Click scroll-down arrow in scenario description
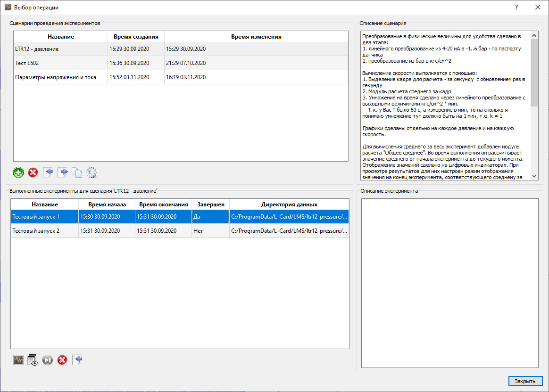The width and height of the screenshot is (549, 392). (x=534, y=176)
